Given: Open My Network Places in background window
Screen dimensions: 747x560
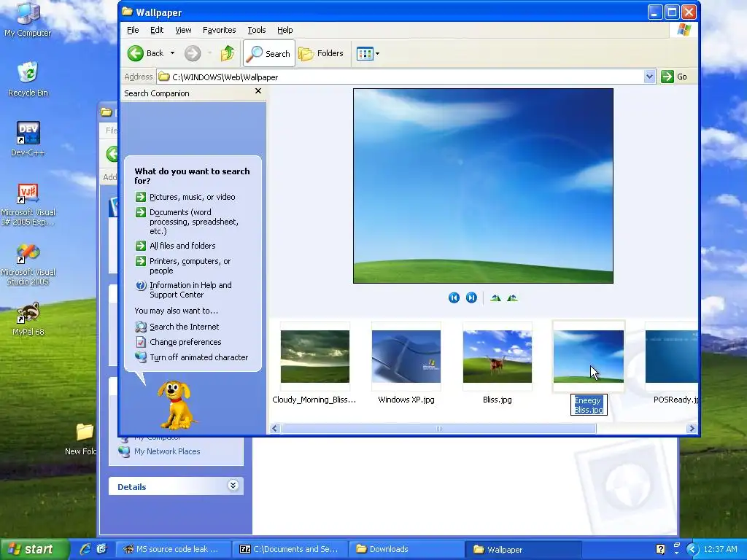Looking at the screenshot, I should [160, 451].
